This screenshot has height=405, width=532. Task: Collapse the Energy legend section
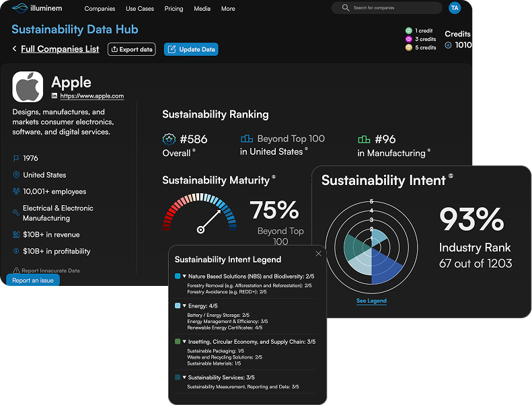click(x=184, y=306)
